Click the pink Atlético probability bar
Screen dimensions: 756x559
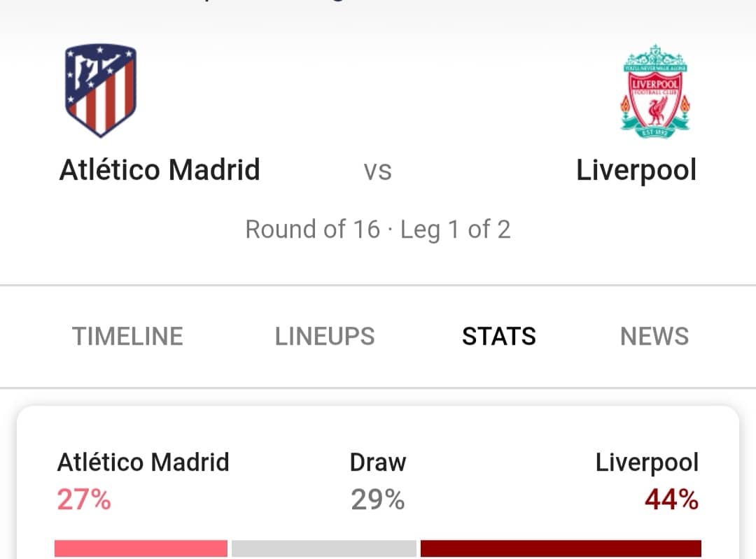pos(141,549)
